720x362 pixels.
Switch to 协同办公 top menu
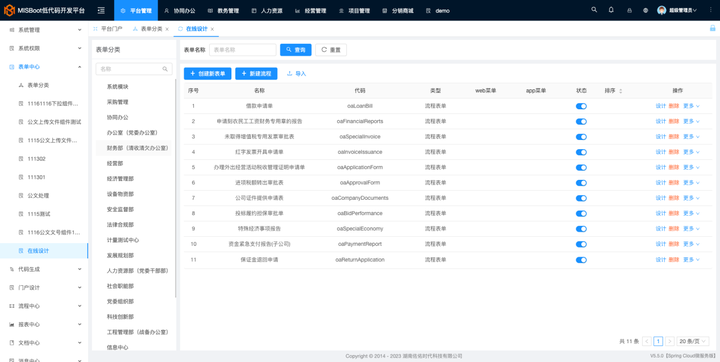[180, 10]
